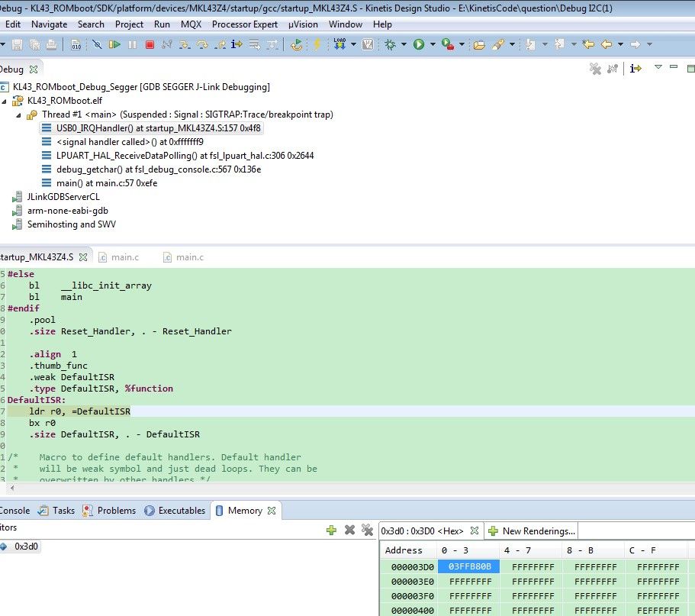This screenshot has width=695, height=616.
Task: Select the main() at main.c:57 stack frame
Action: [106, 183]
